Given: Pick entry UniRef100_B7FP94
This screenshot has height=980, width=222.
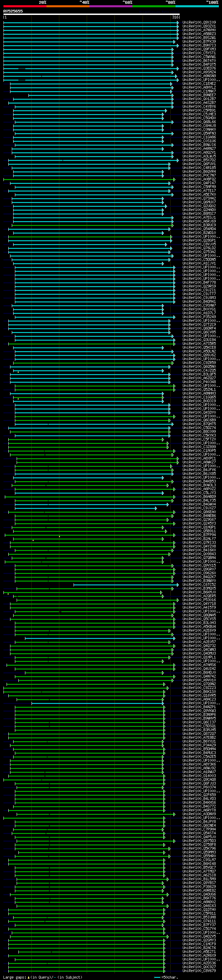Looking at the screenshot, I should (199, 535).
